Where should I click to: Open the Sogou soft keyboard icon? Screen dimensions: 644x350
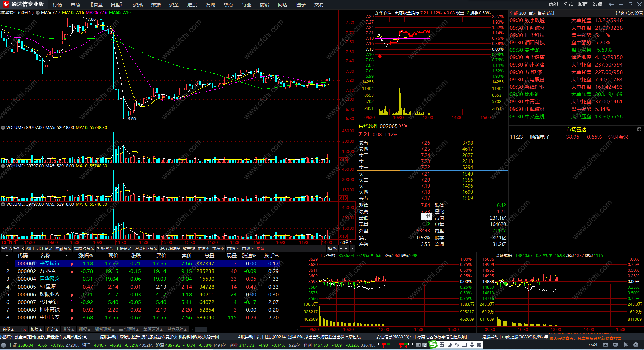(464, 345)
